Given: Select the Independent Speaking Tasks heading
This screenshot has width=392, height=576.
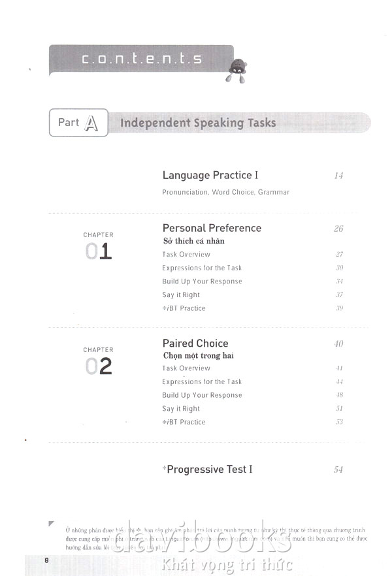Looking at the screenshot, I should click(x=198, y=123).
